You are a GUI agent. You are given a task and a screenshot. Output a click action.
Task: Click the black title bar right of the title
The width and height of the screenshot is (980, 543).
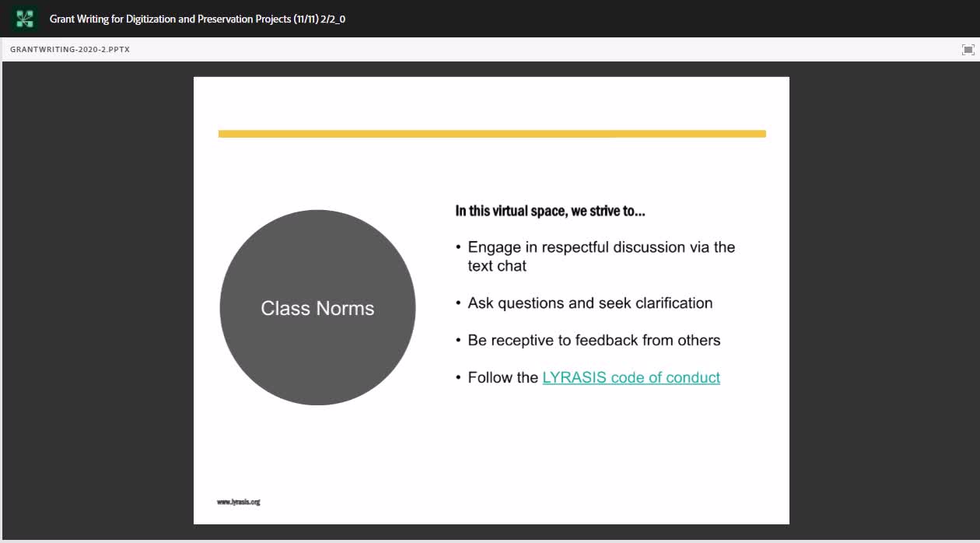[x=661, y=19]
